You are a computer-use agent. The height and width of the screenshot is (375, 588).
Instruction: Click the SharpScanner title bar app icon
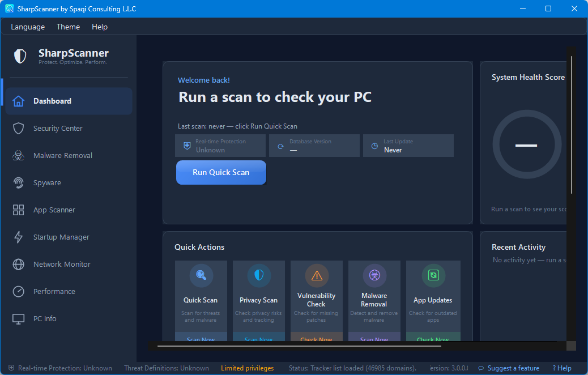coord(10,8)
